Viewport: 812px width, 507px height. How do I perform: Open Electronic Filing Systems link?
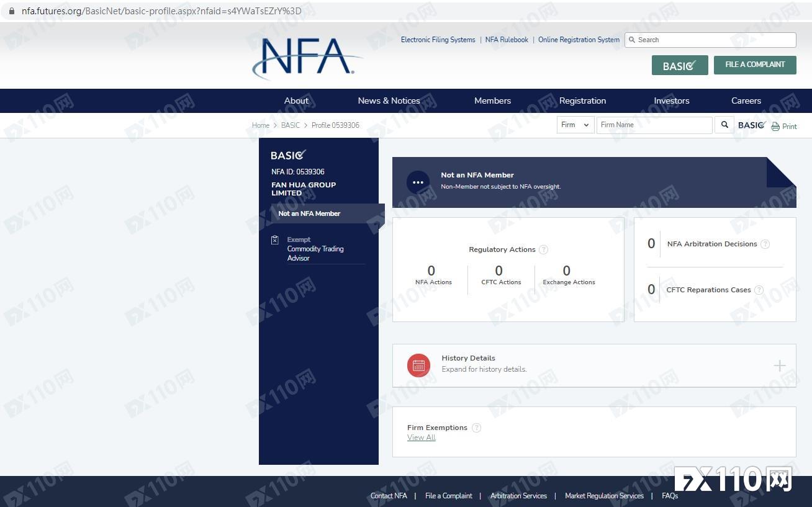point(438,40)
